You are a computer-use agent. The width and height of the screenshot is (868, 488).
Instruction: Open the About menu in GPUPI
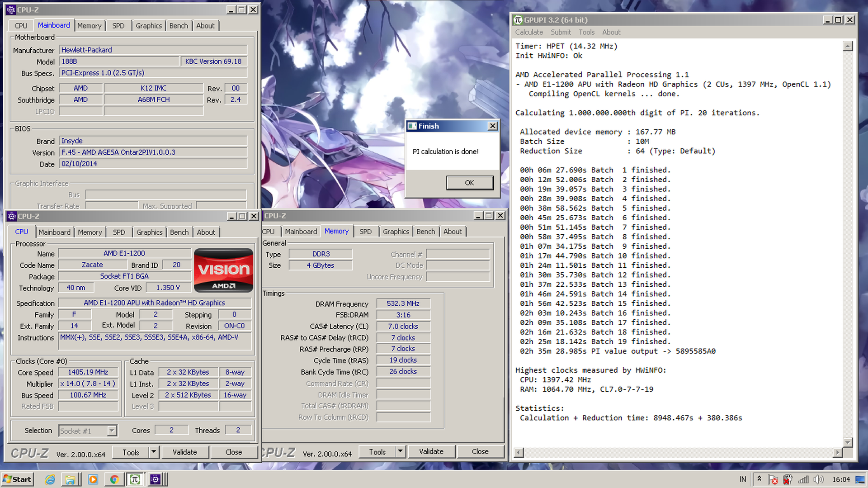611,32
